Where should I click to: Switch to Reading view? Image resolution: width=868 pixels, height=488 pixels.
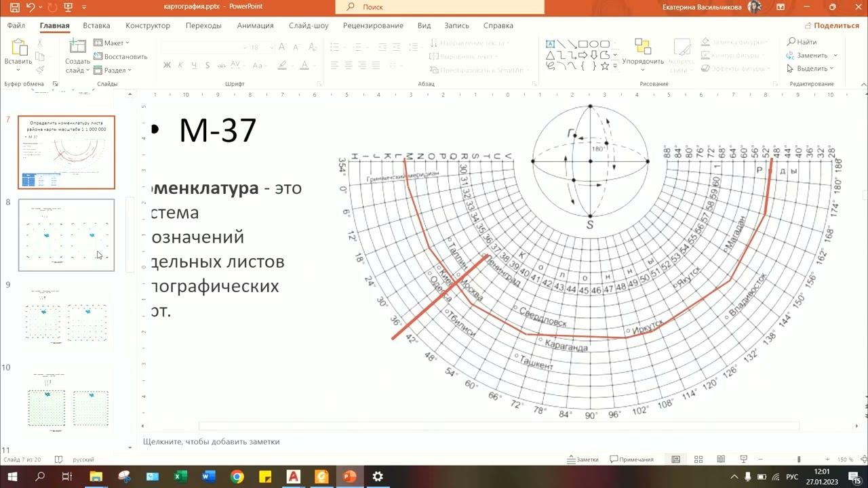pos(722,460)
